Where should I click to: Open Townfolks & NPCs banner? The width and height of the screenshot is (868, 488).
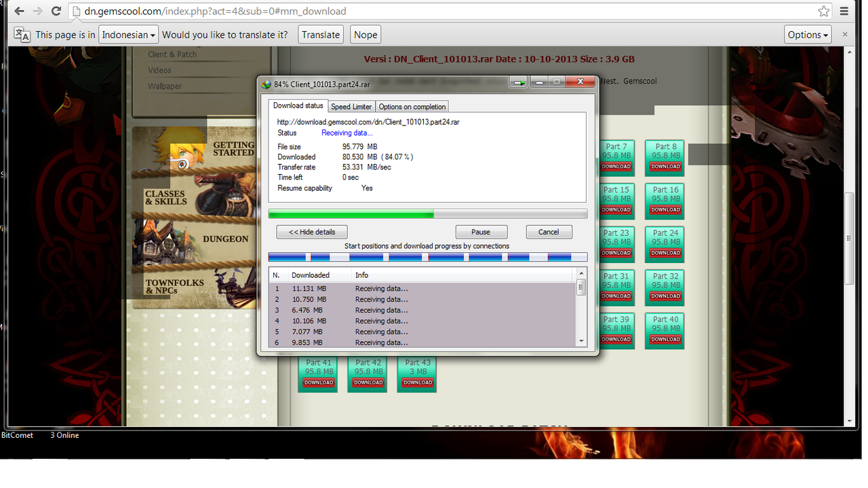[x=193, y=285]
